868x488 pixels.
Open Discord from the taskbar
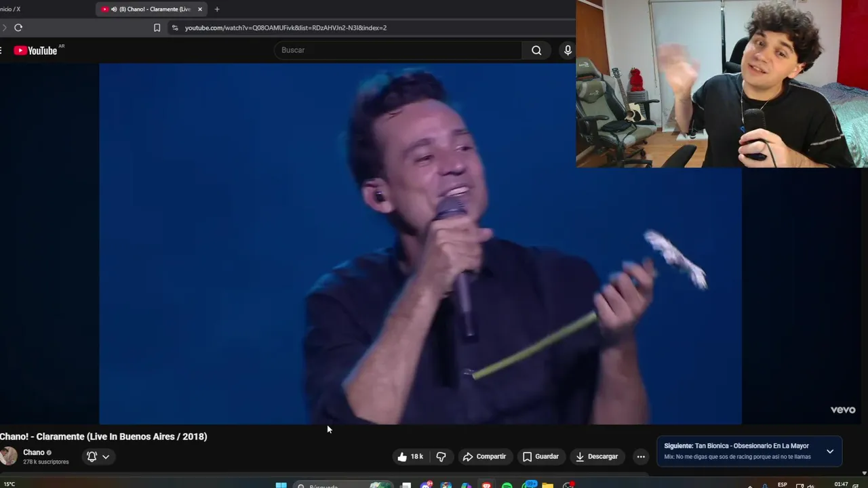pos(426,485)
